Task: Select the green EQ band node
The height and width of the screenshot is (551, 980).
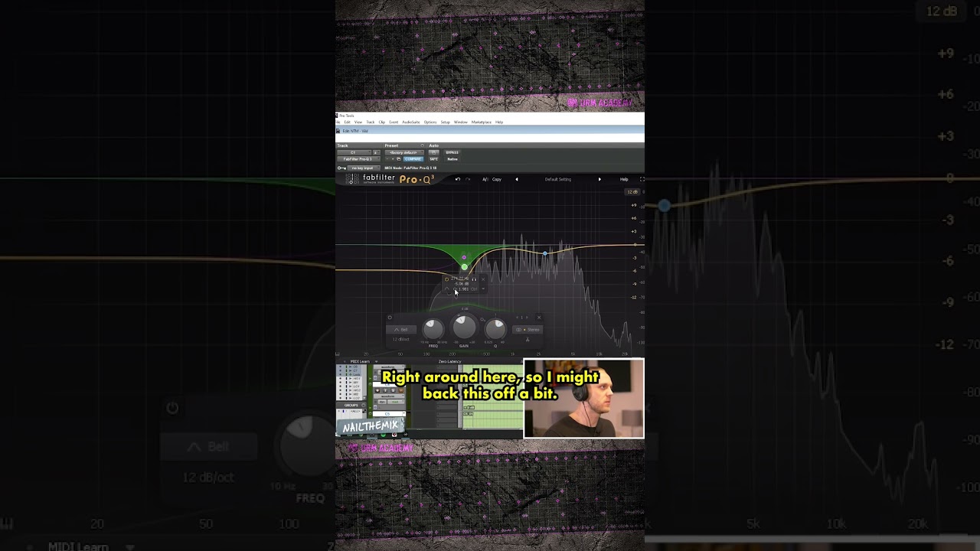Action: 464,267
